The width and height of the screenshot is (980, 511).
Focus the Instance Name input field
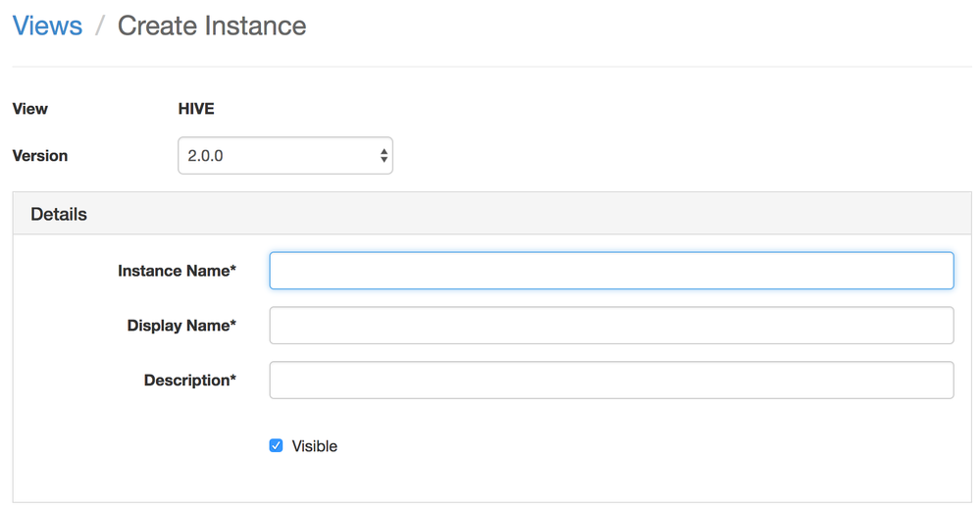(x=611, y=271)
